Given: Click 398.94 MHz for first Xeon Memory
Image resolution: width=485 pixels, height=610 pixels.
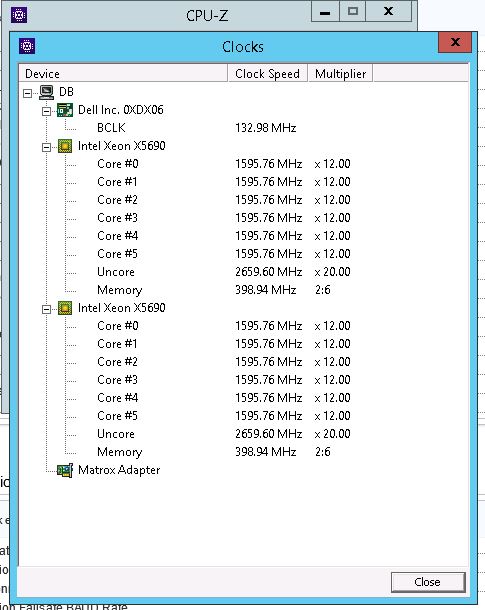Looking at the screenshot, I should (266, 290).
